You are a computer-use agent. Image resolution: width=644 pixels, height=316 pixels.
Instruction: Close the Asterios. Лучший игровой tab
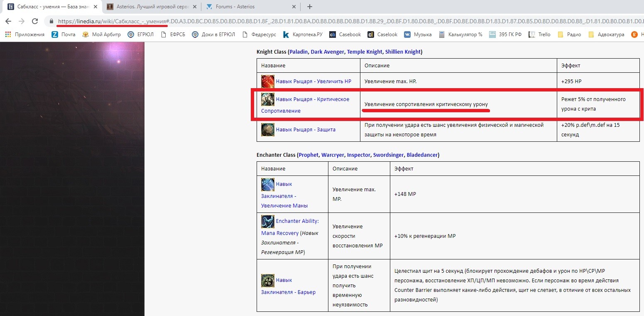click(195, 7)
